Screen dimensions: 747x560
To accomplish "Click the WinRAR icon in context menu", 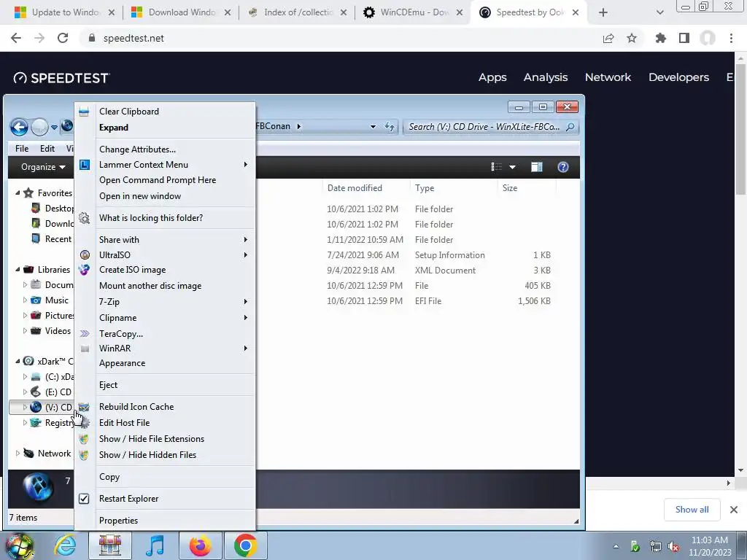I will [85, 349].
